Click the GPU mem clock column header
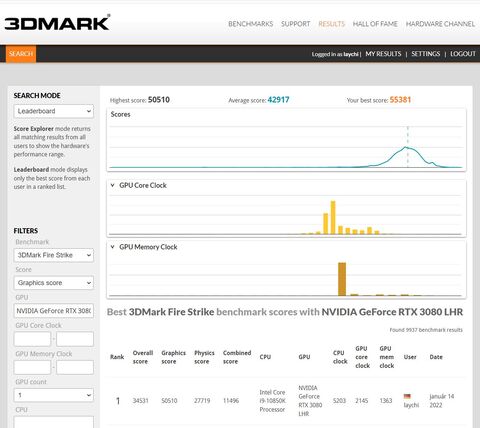 [386, 357]
